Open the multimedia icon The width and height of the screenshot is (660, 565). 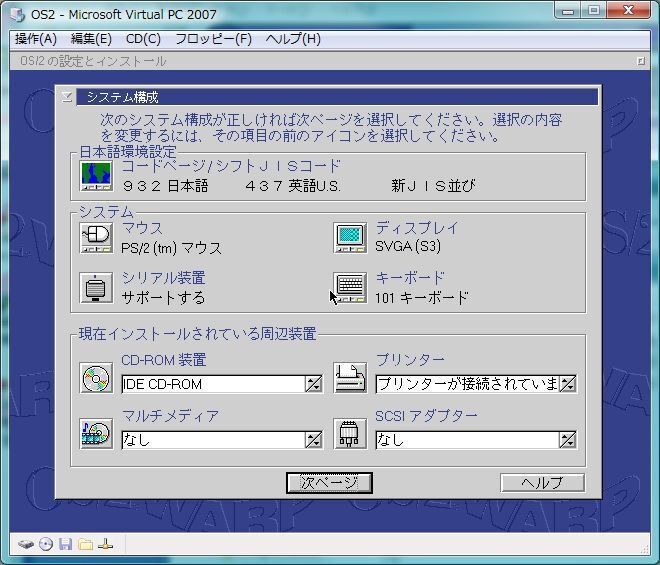click(96, 434)
